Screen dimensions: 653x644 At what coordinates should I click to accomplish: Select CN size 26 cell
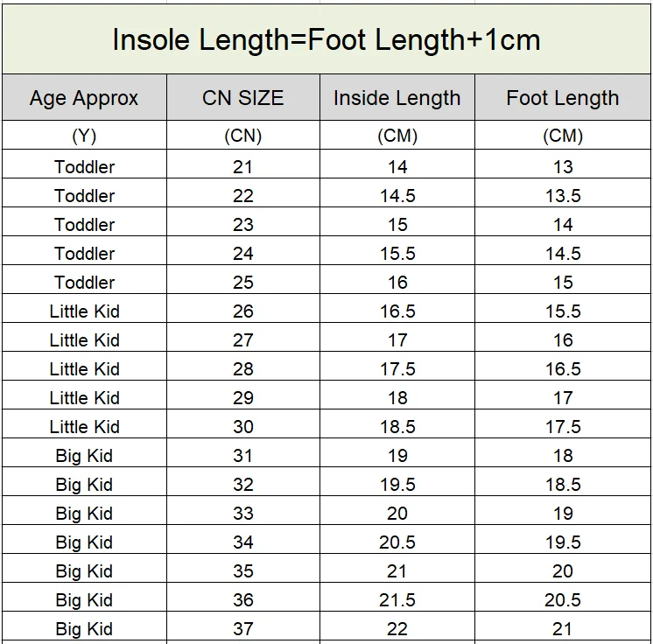242,311
